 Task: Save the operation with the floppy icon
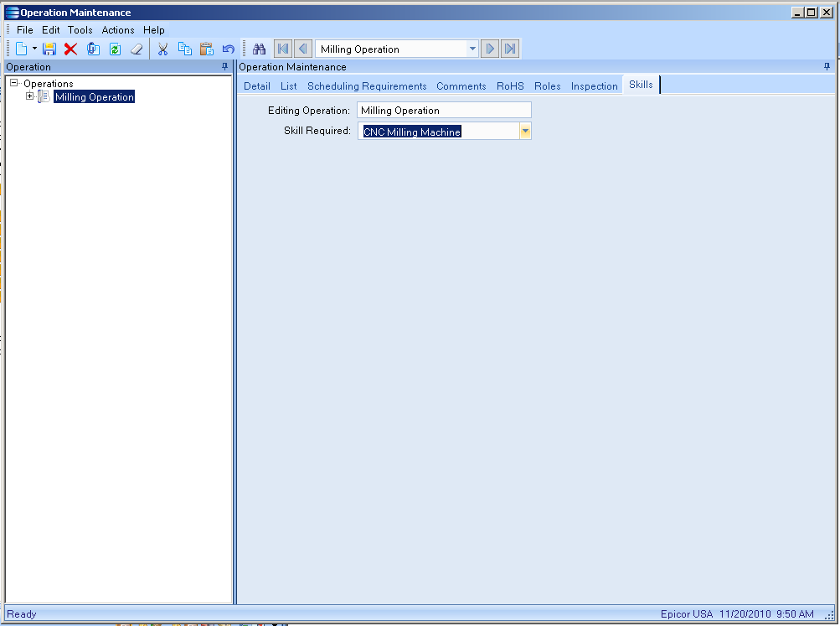[49, 49]
